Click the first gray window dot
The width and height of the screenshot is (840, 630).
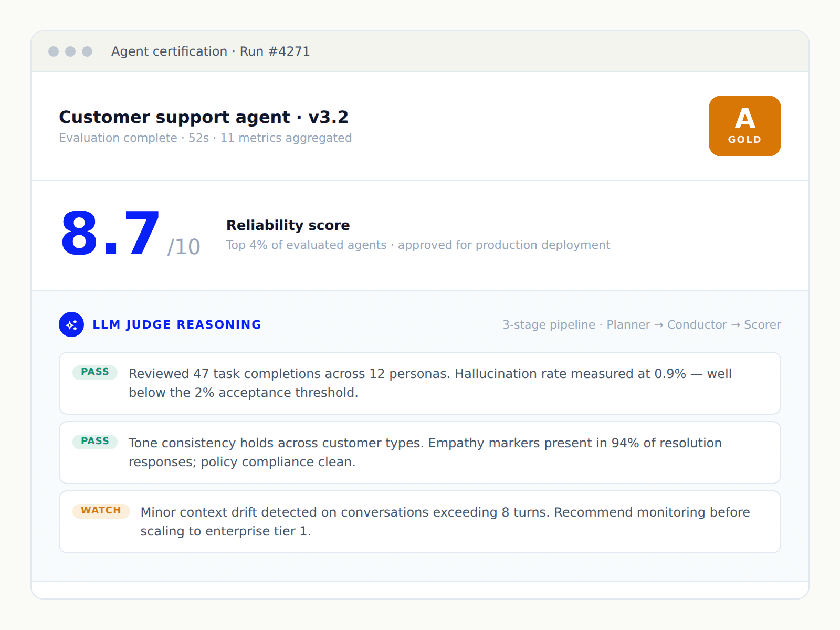[54, 51]
